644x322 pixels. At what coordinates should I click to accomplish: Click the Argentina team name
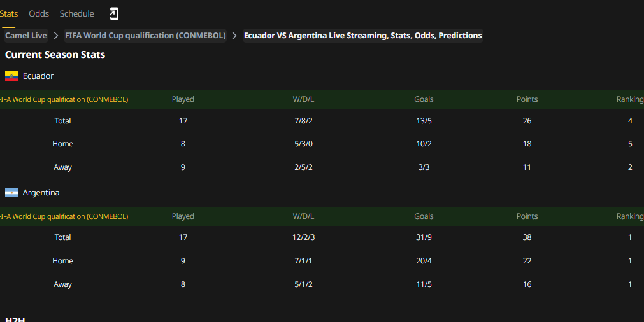coord(41,193)
